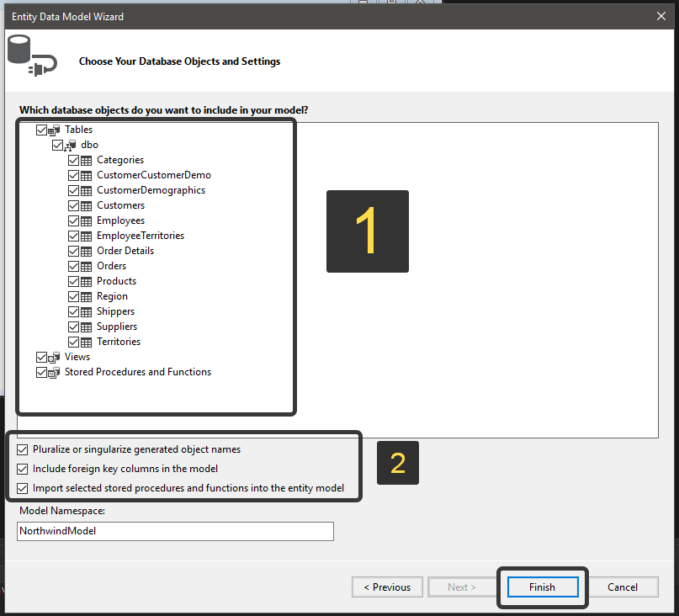Select the Categories label in tree

tap(120, 160)
